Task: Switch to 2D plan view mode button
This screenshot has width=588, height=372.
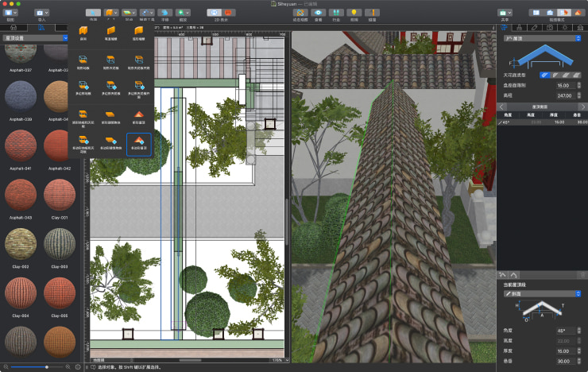Action: point(214,13)
